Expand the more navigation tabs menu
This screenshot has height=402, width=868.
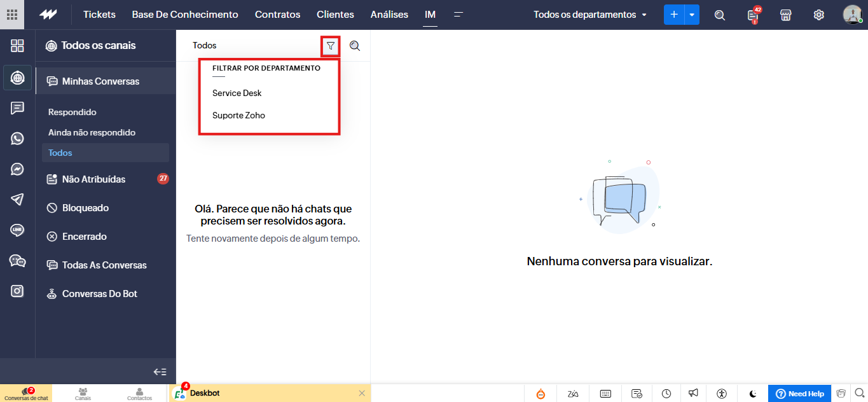pos(458,15)
